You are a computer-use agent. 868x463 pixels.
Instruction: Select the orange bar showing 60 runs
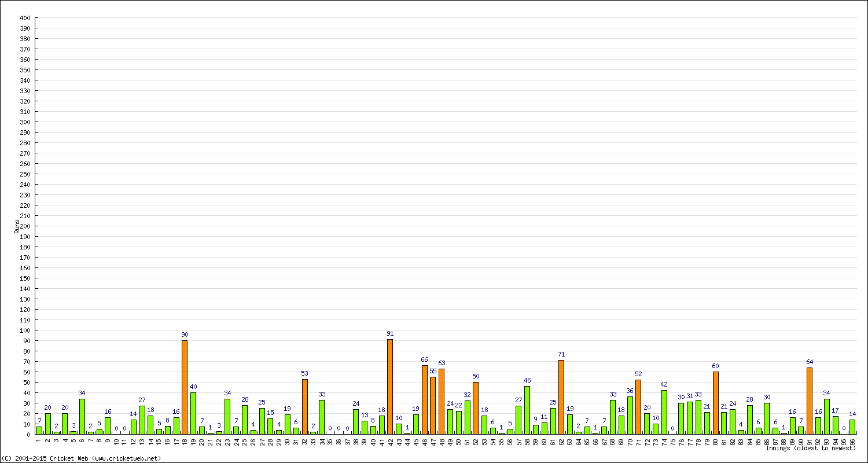click(x=715, y=403)
